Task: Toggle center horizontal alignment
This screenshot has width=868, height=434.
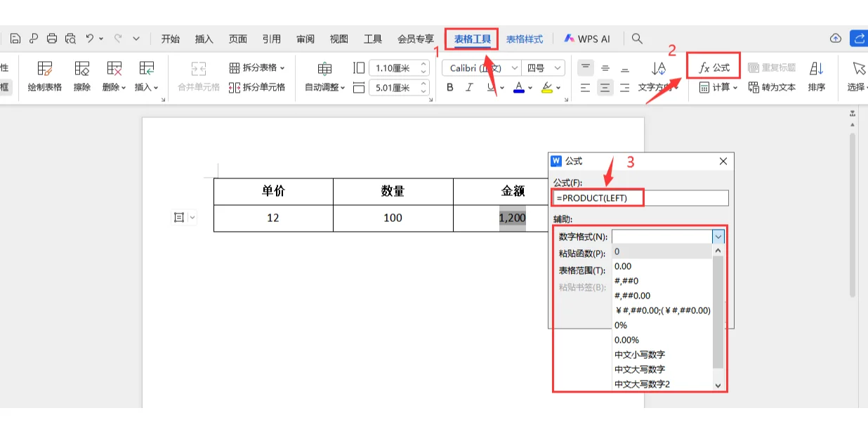Action: [605, 88]
